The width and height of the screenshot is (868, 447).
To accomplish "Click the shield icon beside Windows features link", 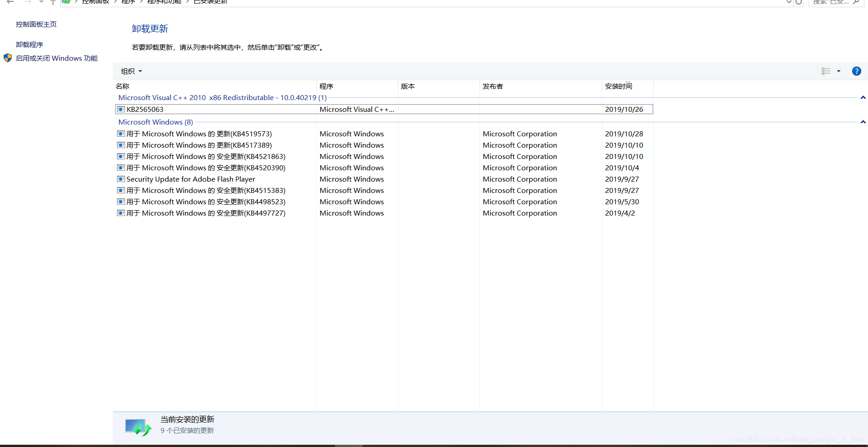I will click(8, 58).
